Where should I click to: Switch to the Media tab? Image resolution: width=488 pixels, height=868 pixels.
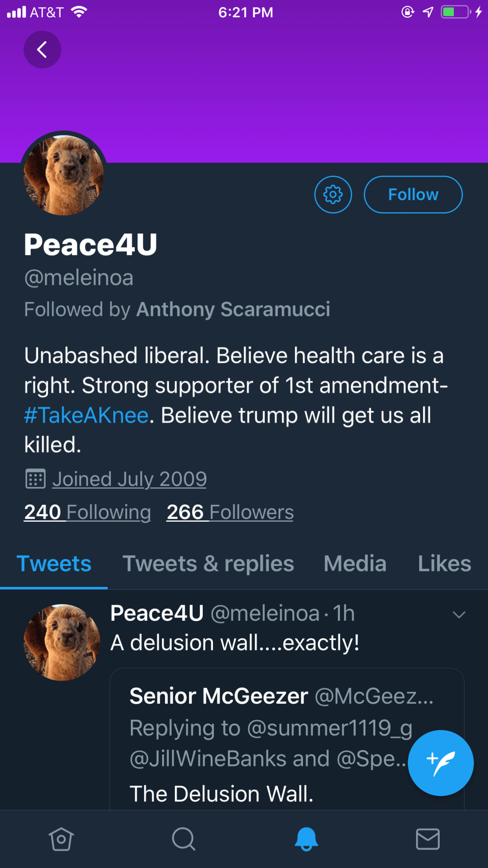pyautogui.click(x=355, y=564)
